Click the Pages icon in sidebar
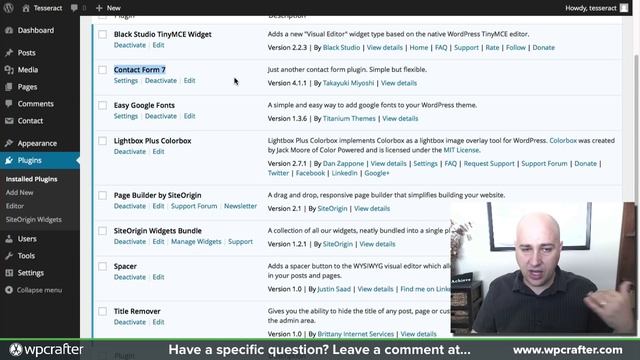640x360 pixels. click(9, 87)
